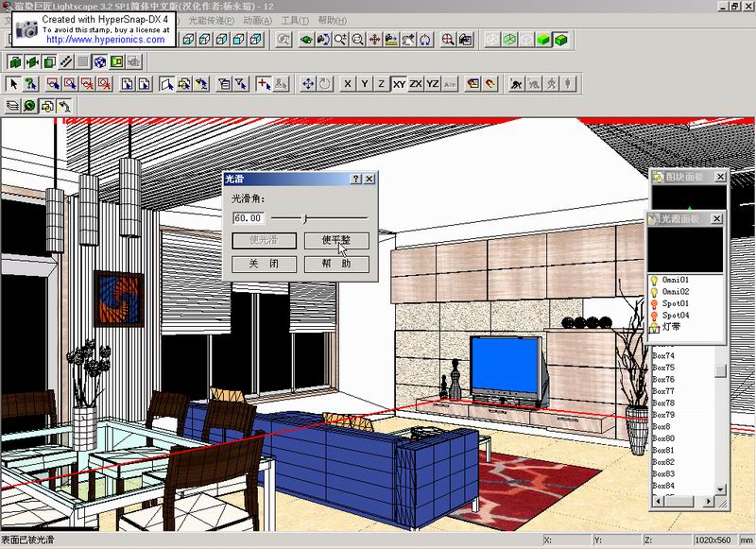The height and width of the screenshot is (549, 756).
Task: Click the 使平整 button in the dialog
Action: (x=336, y=241)
